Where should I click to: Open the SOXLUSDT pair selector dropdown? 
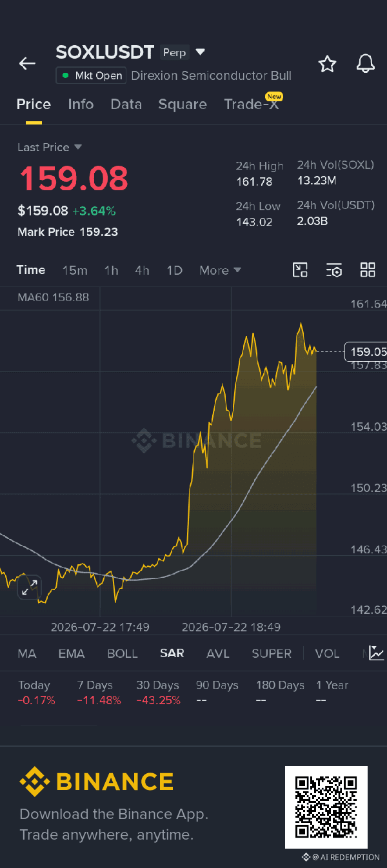coord(200,52)
